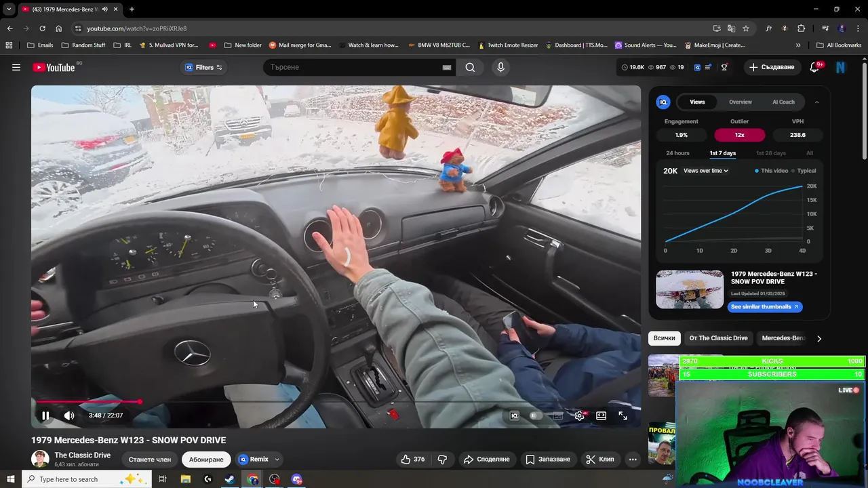Image resolution: width=868 pixels, height=488 pixels.
Task: Expand hidden bookmarks with double chevron
Action: click(x=798, y=45)
